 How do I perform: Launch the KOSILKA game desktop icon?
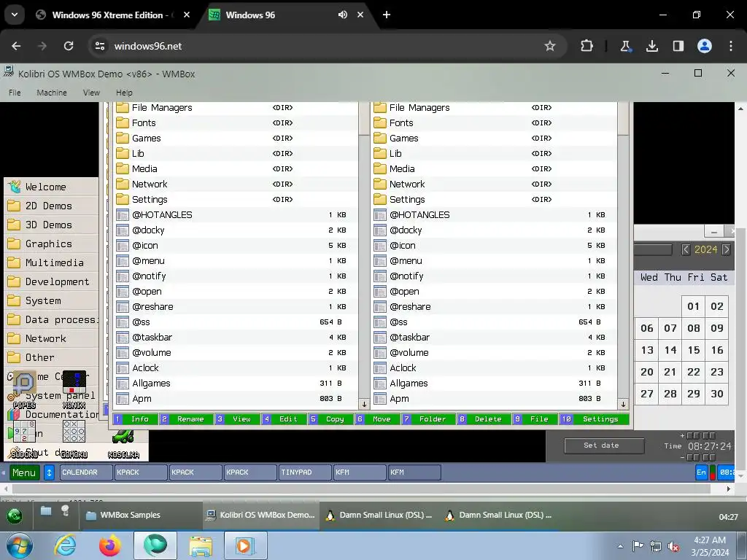(x=123, y=444)
